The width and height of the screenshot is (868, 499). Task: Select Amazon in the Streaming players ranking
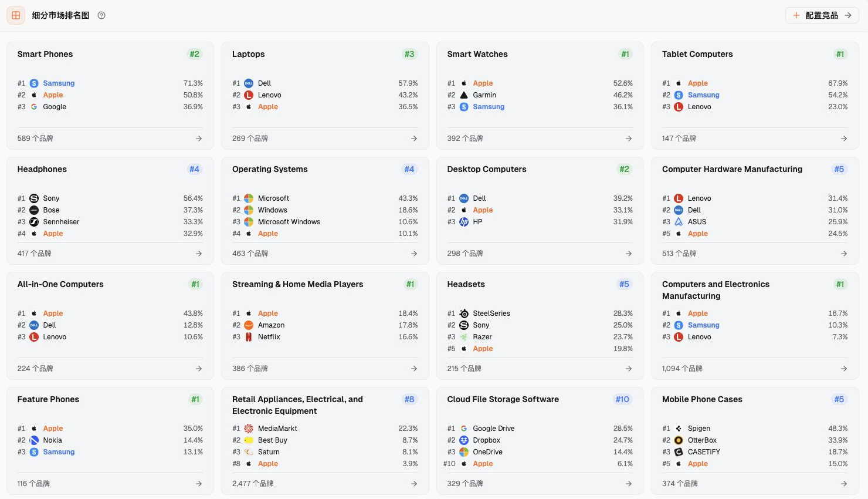(x=272, y=325)
